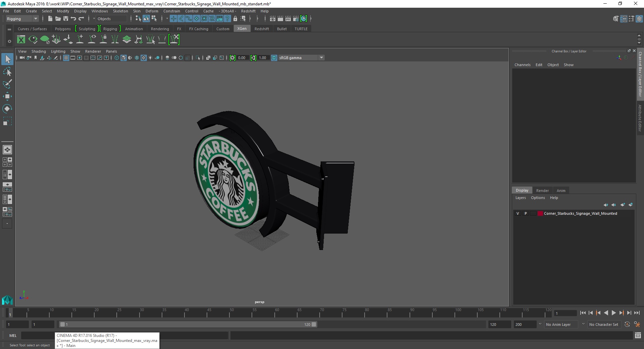Open the No Anim Layer dropdown
This screenshot has height=349, width=644.
click(561, 325)
